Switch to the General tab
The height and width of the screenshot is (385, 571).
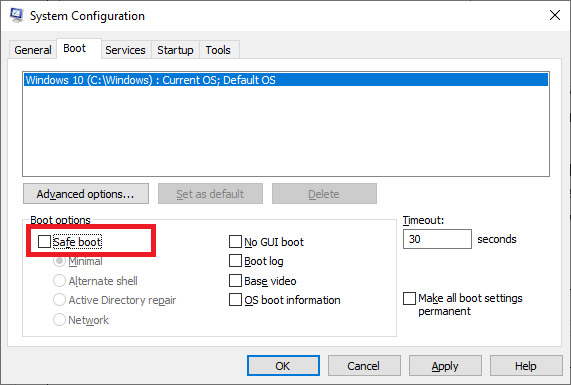point(33,50)
